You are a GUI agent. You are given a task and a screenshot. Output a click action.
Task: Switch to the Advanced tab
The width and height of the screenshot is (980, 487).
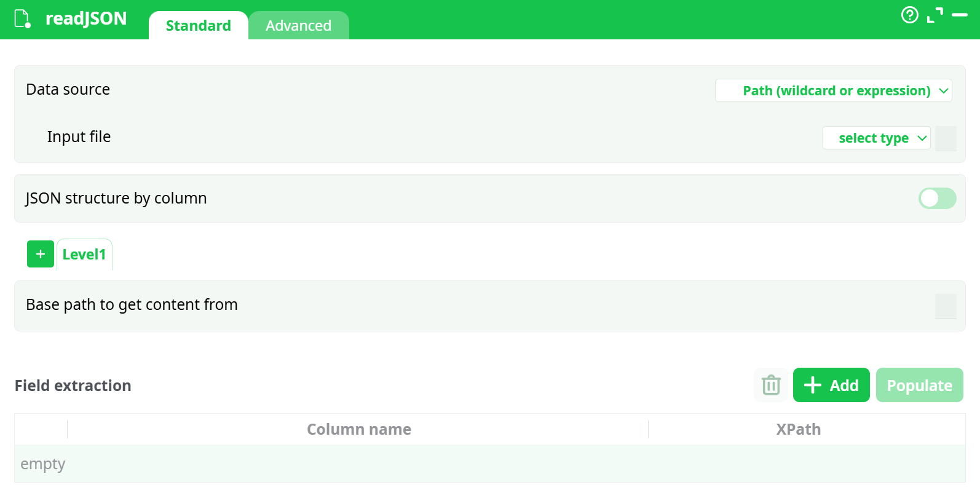(x=298, y=26)
